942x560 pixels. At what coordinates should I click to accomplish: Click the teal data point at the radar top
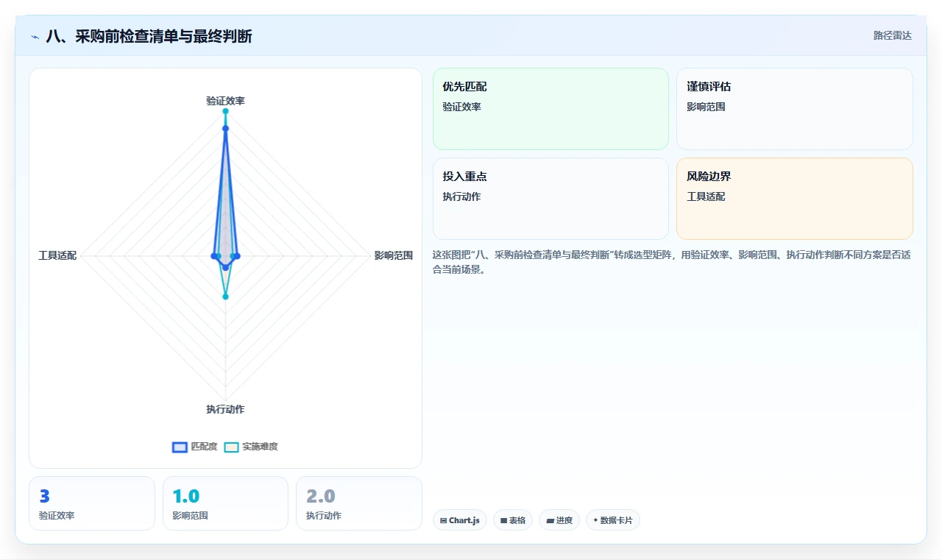coord(225,111)
